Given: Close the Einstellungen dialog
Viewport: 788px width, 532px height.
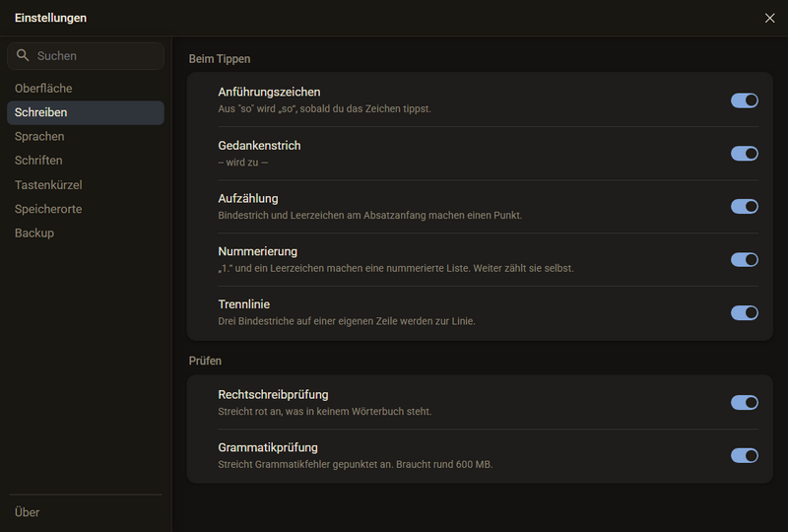Looking at the screenshot, I should click(x=769, y=18).
